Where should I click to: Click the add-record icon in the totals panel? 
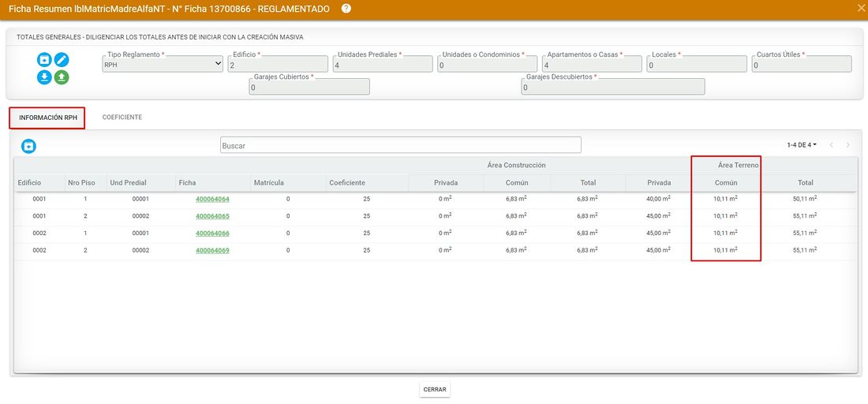(x=44, y=60)
